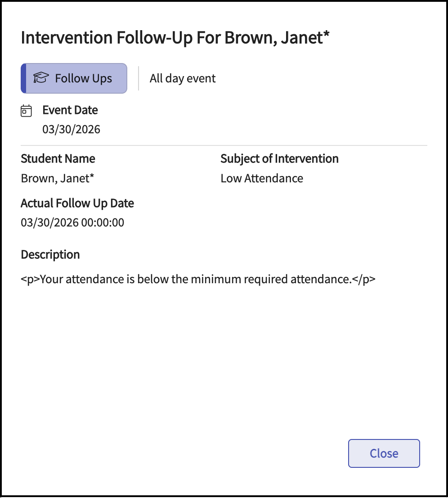
Task: Click the Subject of Intervention label
Action: click(279, 158)
